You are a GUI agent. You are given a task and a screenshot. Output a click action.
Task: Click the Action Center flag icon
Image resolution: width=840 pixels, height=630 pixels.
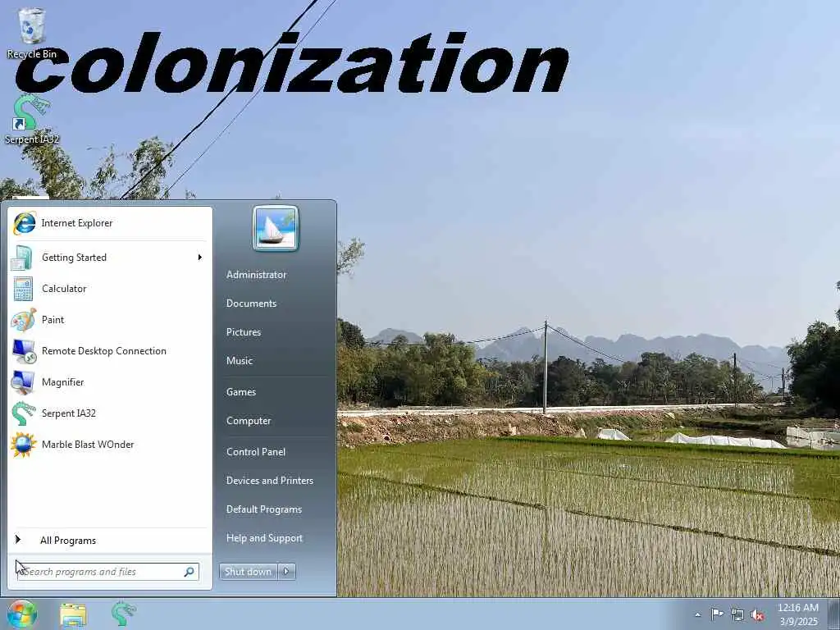[x=717, y=614]
